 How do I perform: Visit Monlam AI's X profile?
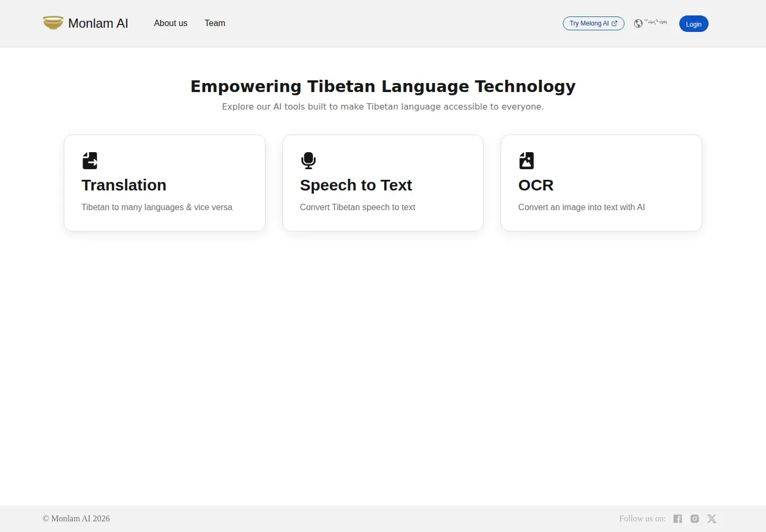(x=712, y=519)
